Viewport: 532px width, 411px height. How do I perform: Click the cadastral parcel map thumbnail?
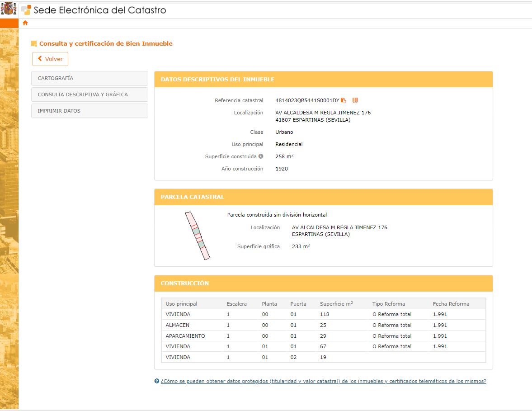point(198,236)
